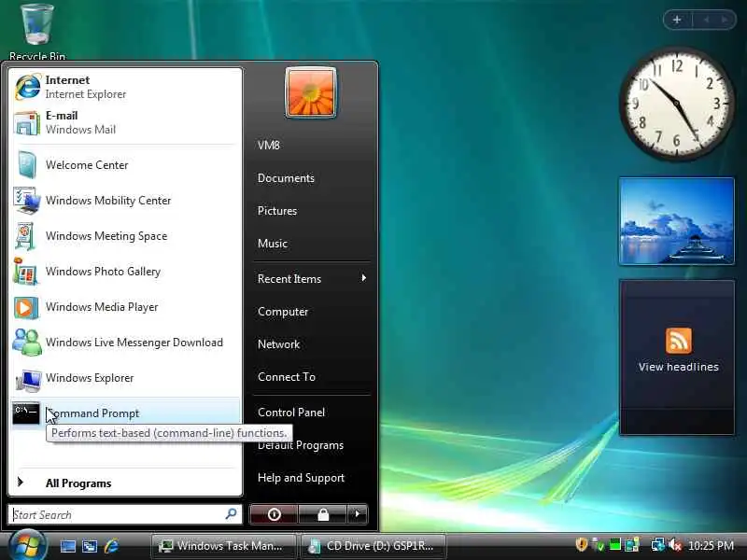747x560 pixels.
Task: Click the security shield tray icon
Action: (581, 544)
